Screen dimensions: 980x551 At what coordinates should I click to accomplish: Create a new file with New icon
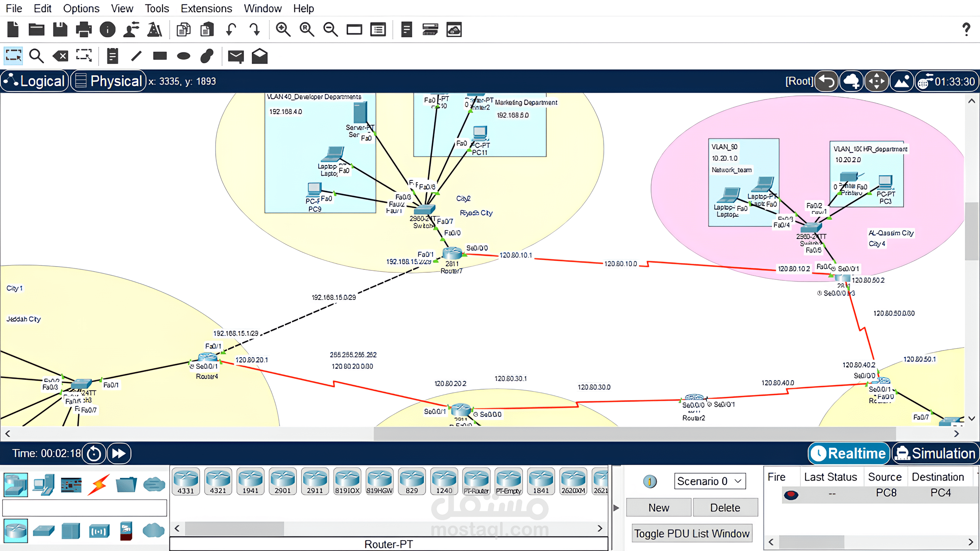coord(13,29)
